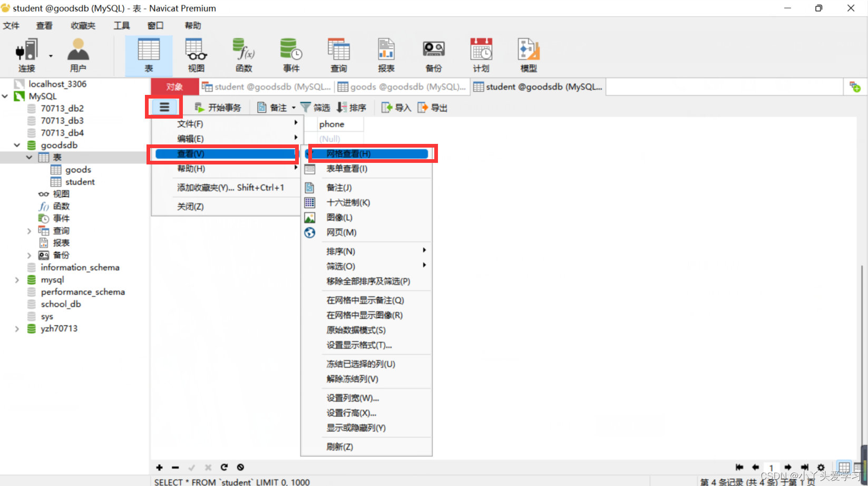Open the 用户 user manager
The height and width of the screenshot is (486, 868).
[78, 55]
